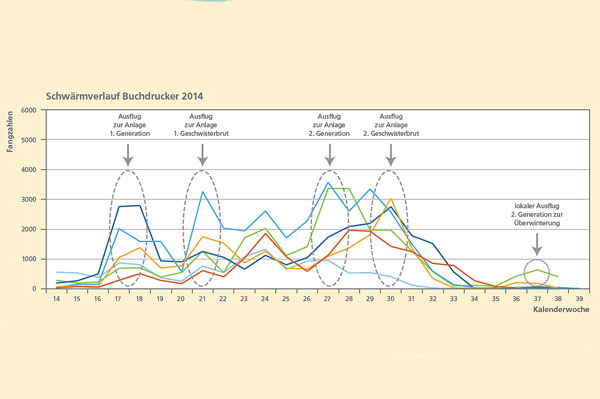Click the arrow under Ausflug 2. Generation
The image size is (600, 399).
[x=329, y=155]
